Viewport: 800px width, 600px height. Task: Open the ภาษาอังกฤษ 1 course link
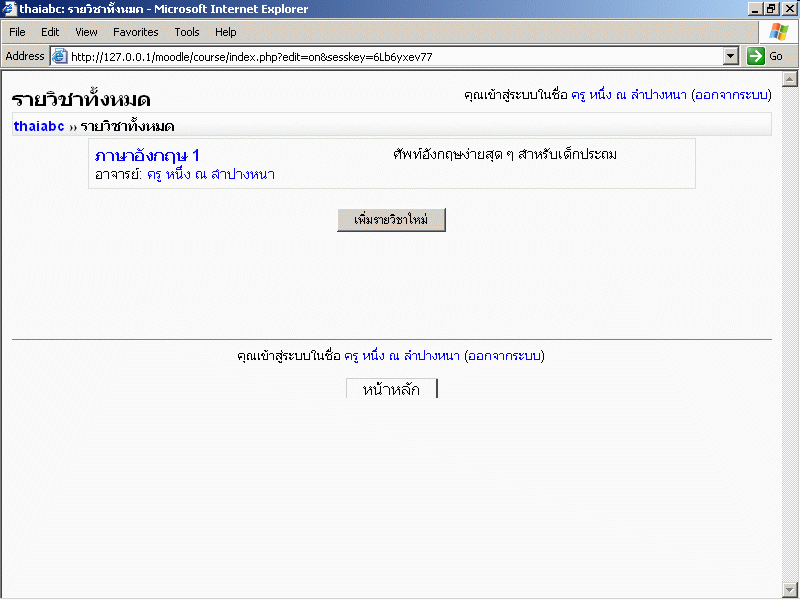pyautogui.click(x=147, y=155)
